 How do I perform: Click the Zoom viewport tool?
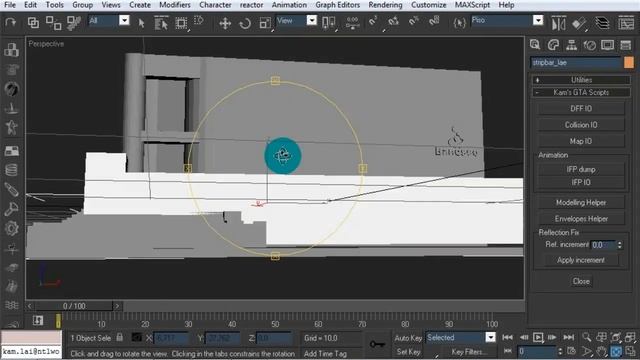point(587,337)
